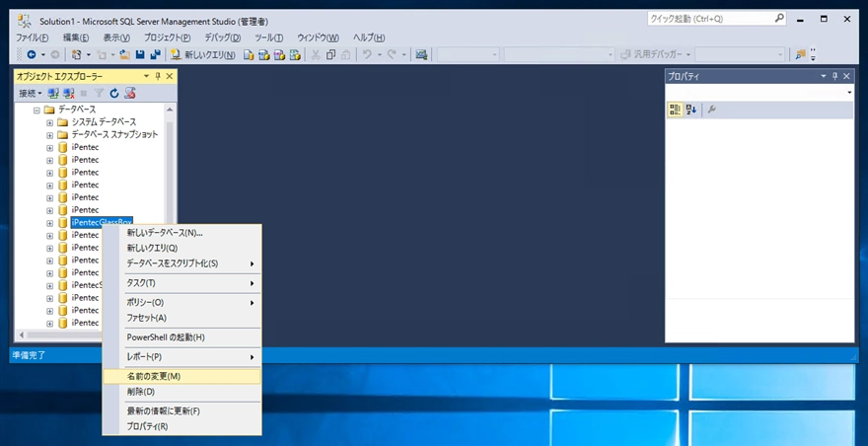Click the Analysis Services DMX query icon
This screenshot has height=446, width=868.
click(279, 55)
